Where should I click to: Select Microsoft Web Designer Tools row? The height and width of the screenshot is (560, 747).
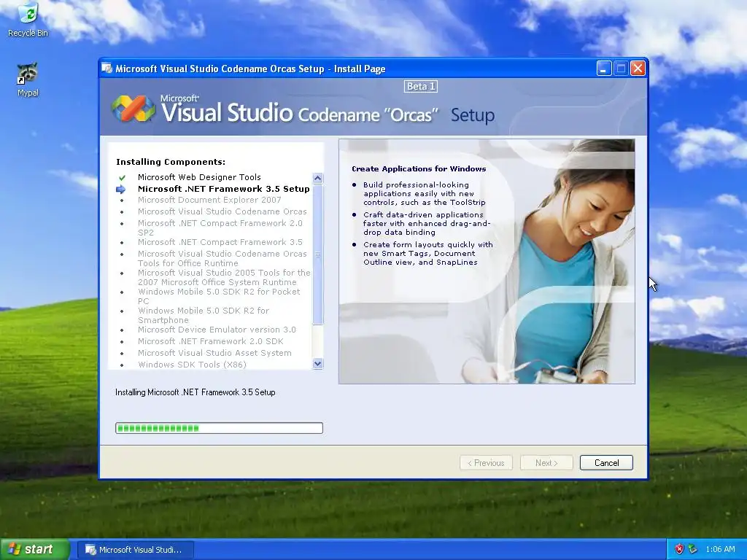tap(199, 177)
